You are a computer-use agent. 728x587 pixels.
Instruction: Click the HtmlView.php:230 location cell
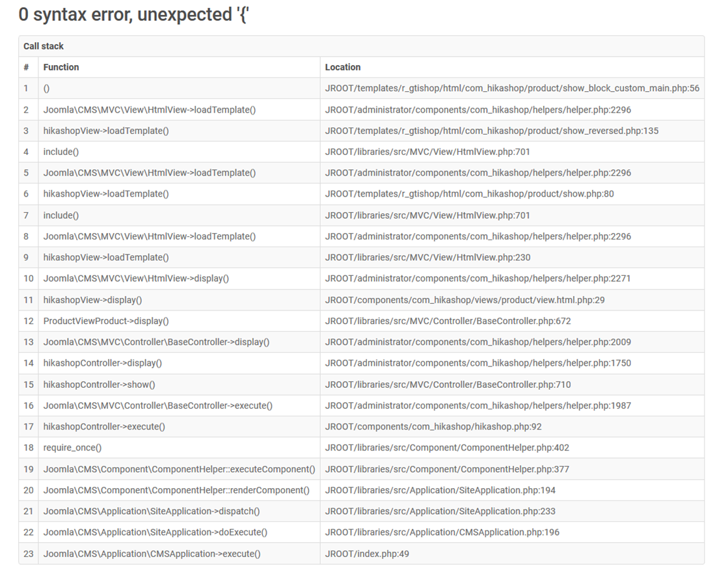(427, 257)
